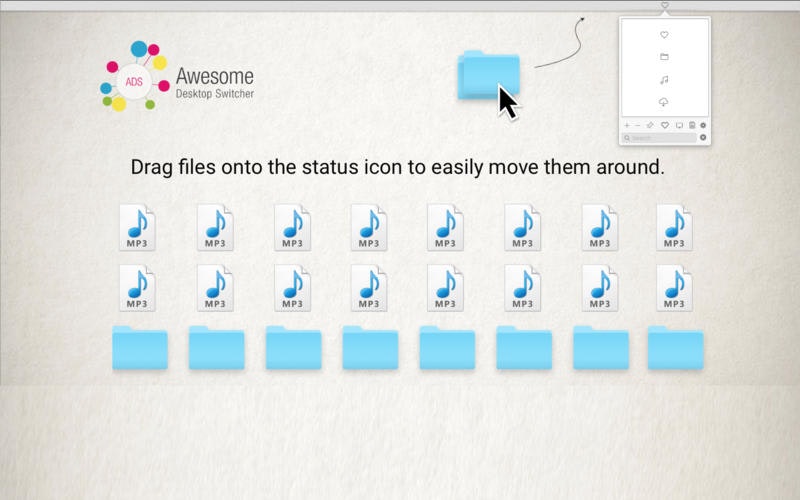
Task: Click the heart status icon in menu bar
Action: [664, 5]
